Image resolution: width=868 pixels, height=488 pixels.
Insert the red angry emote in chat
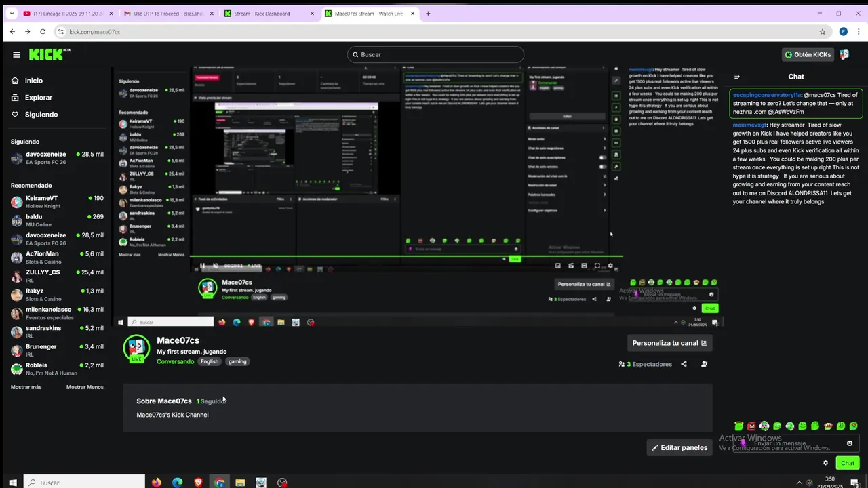pyautogui.click(x=751, y=426)
